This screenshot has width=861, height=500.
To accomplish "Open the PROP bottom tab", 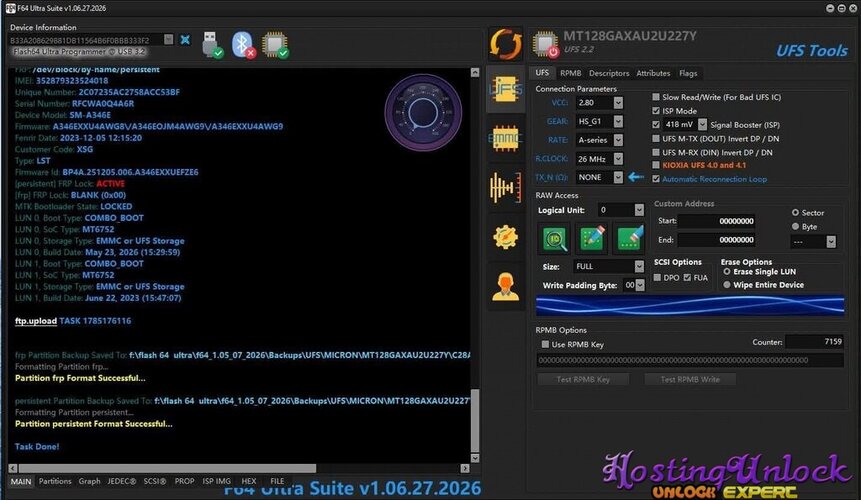I will pyautogui.click(x=184, y=481).
